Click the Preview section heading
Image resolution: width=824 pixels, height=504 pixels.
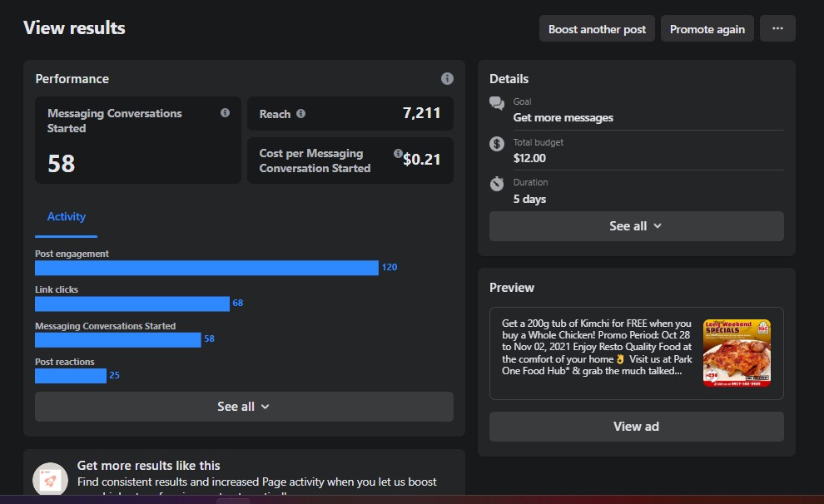click(512, 288)
